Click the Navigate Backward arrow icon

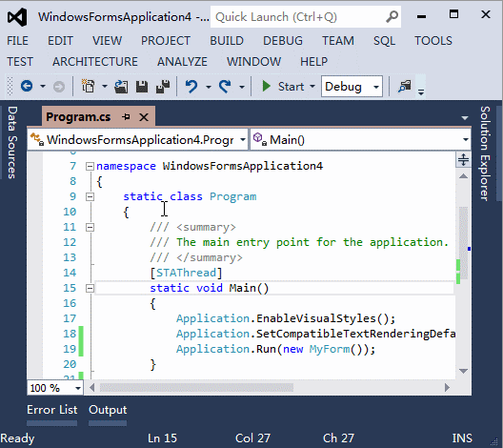coord(27,87)
